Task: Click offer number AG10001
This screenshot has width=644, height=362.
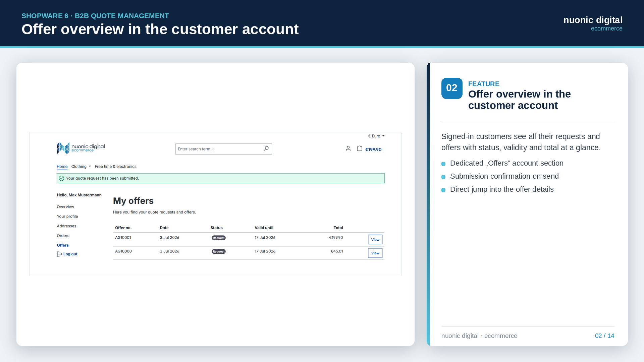Action: point(123,238)
